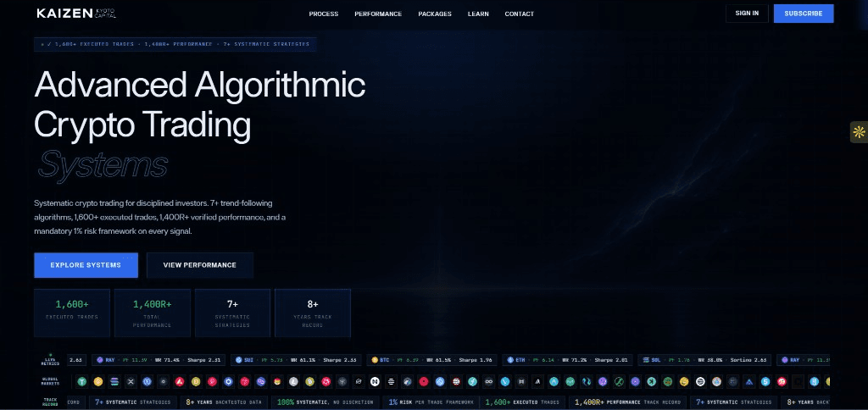Open the Performance menu item
Image resolution: width=868 pixels, height=410 pixels.
(x=378, y=14)
